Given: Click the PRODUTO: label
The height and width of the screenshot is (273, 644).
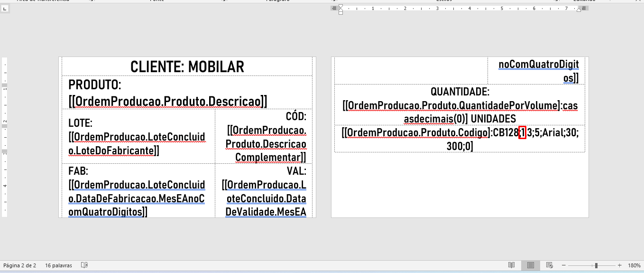Looking at the screenshot, I should coord(95,85).
